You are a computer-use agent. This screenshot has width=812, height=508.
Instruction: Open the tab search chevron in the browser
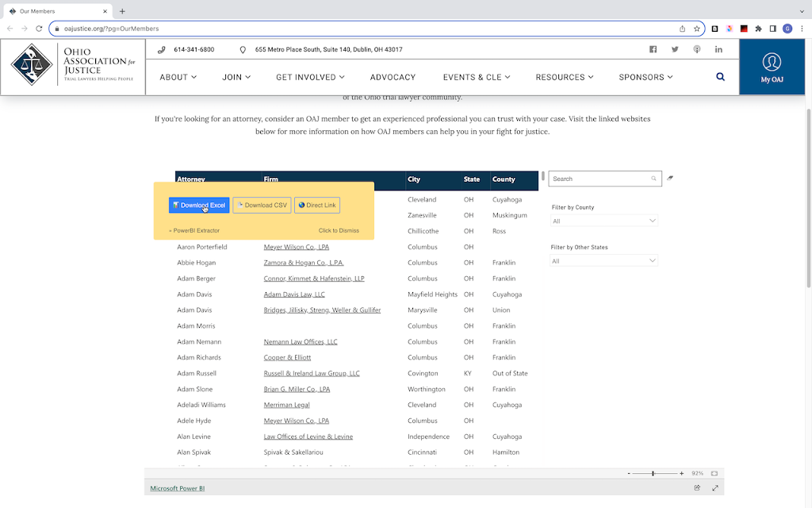point(802,11)
